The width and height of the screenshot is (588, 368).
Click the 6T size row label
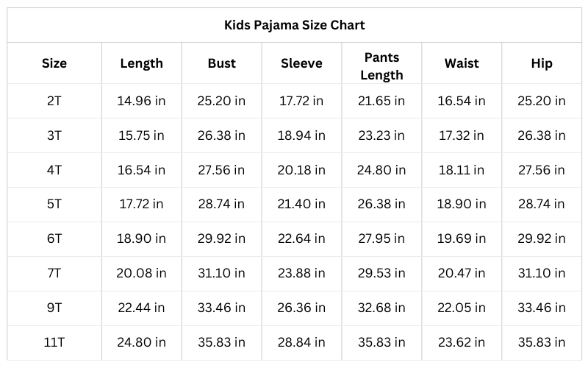[54, 238]
